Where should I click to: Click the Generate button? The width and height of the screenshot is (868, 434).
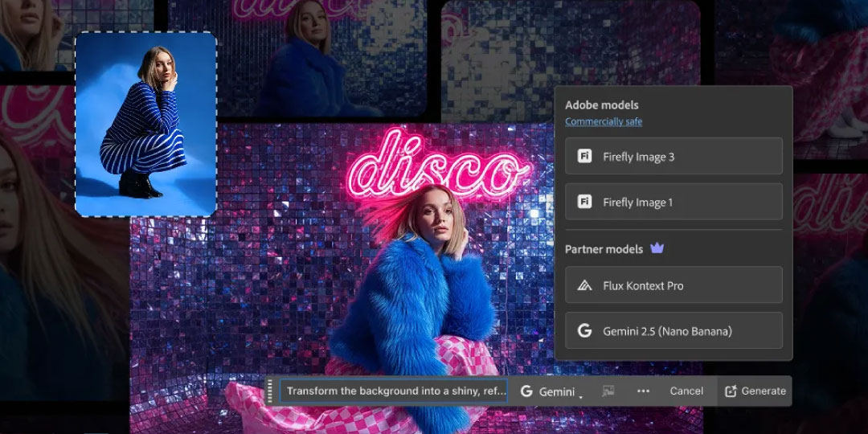755,391
